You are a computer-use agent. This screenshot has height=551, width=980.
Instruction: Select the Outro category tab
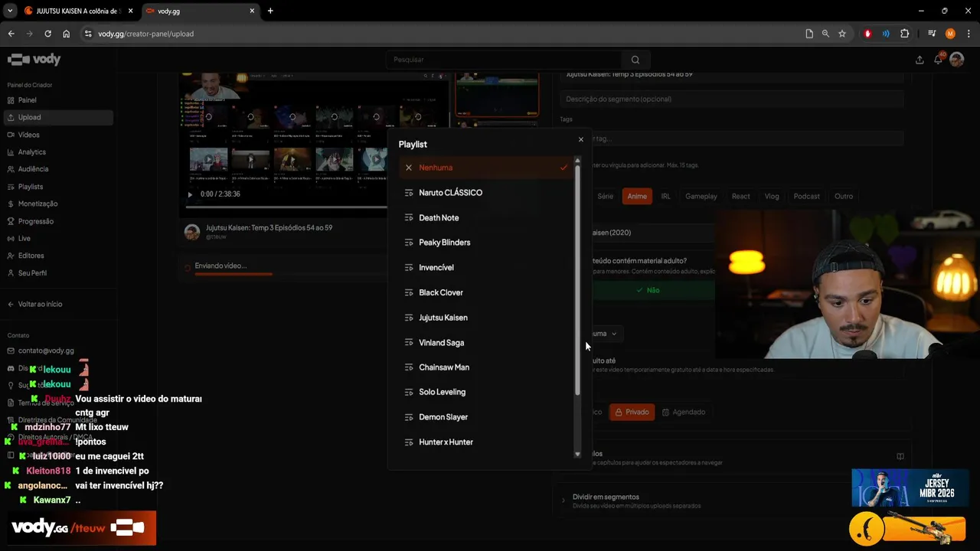coord(844,197)
